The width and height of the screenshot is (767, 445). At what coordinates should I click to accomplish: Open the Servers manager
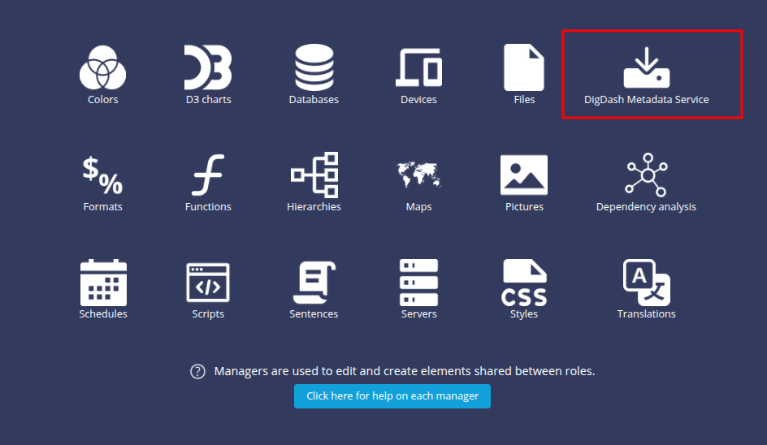(x=418, y=283)
